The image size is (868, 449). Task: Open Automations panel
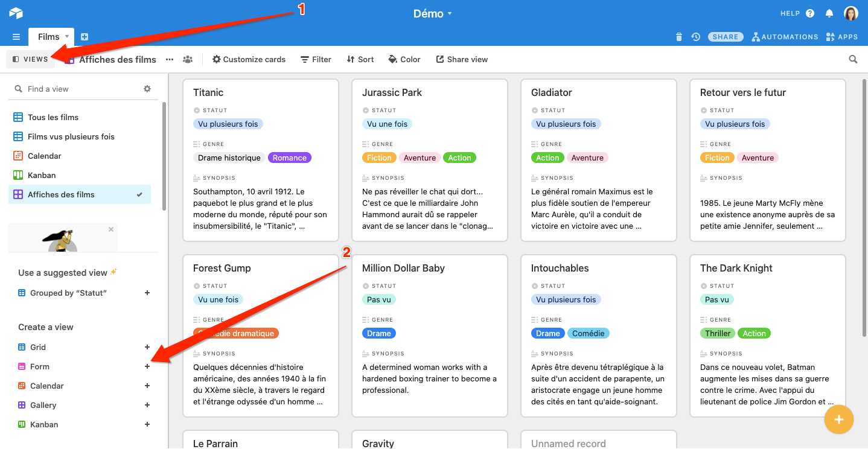click(x=785, y=37)
